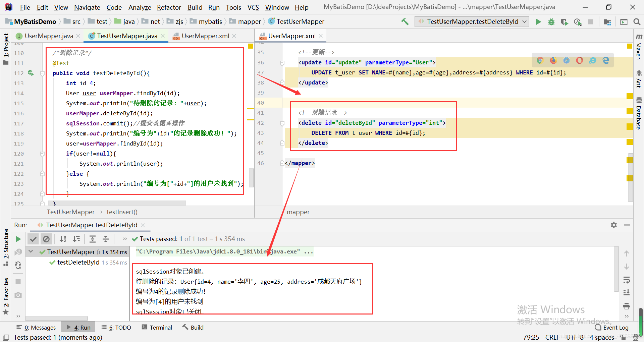Viewport: 644px width, 342px height.
Task: Open the Terminal tool window tab
Action: click(x=157, y=328)
